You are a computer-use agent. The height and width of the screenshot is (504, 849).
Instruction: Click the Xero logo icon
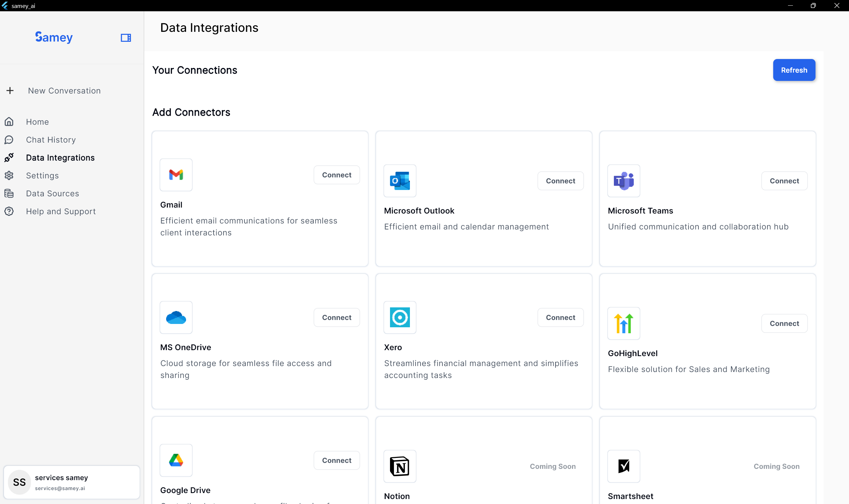point(400,318)
